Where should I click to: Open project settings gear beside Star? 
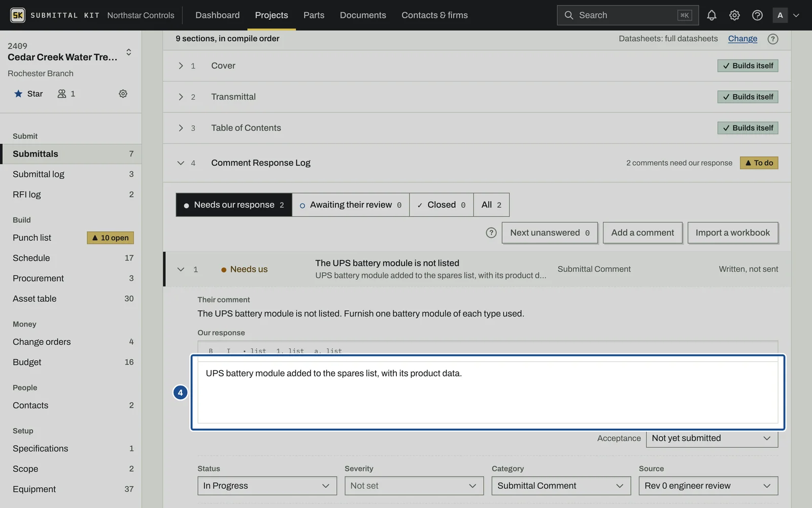pos(123,93)
